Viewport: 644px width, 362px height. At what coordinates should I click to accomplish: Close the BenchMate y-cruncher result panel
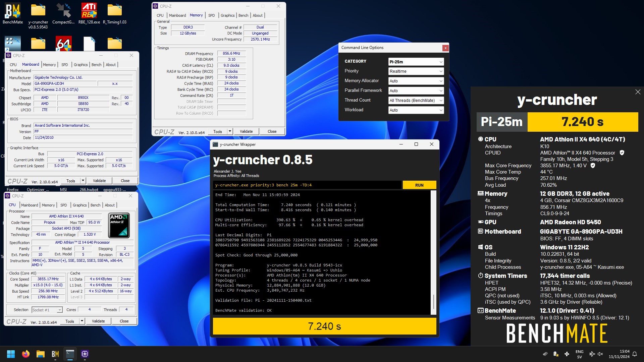coord(638,92)
